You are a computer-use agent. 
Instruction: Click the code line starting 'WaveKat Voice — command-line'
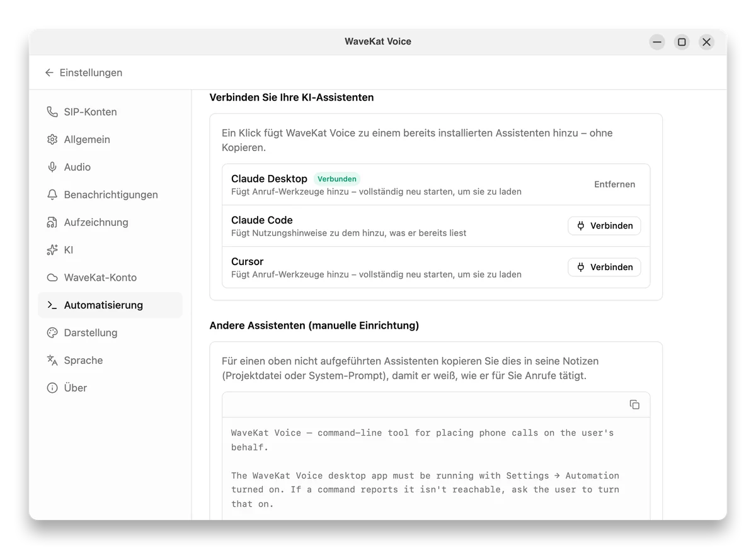[x=422, y=433]
